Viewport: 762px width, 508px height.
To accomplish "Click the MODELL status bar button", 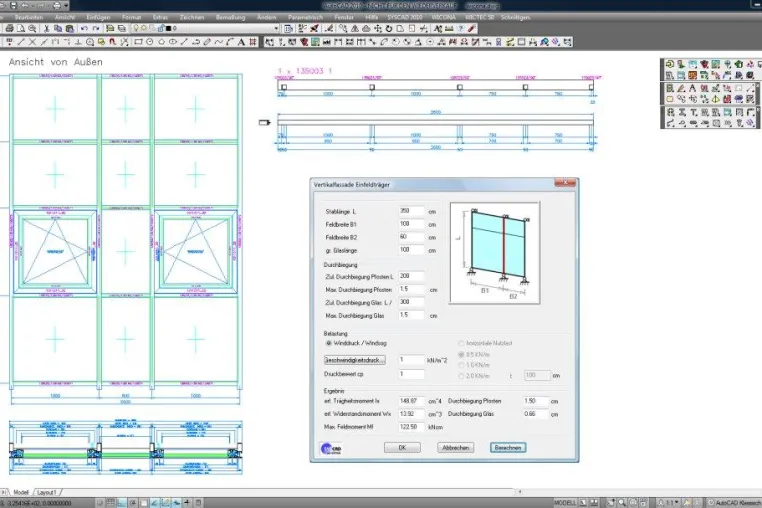I will coord(565,503).
